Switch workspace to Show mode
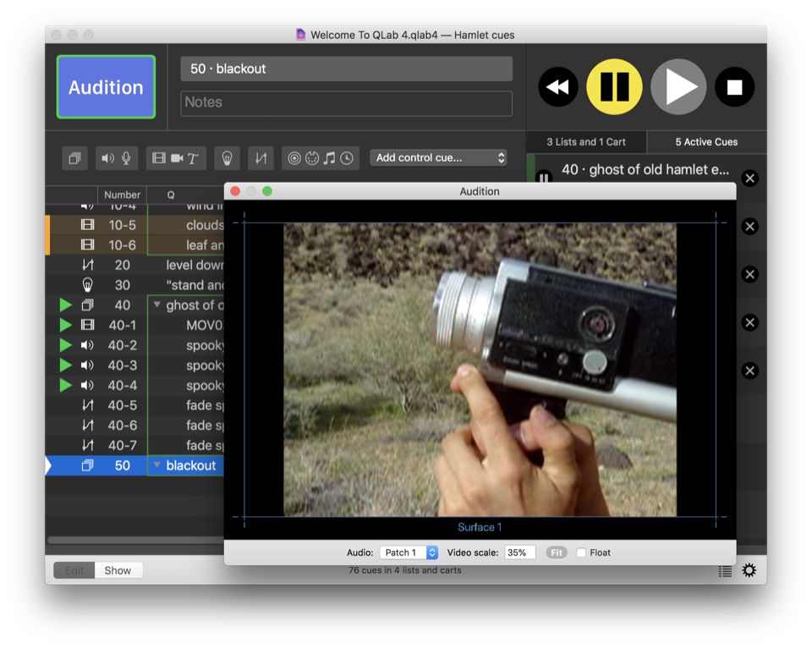 [x=118, y=570]
